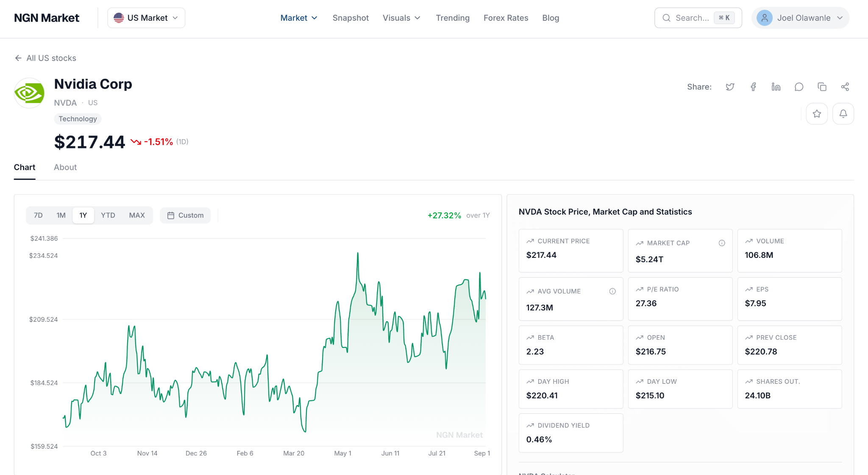
Task: Select the 1M chart range
Action: 61,215
